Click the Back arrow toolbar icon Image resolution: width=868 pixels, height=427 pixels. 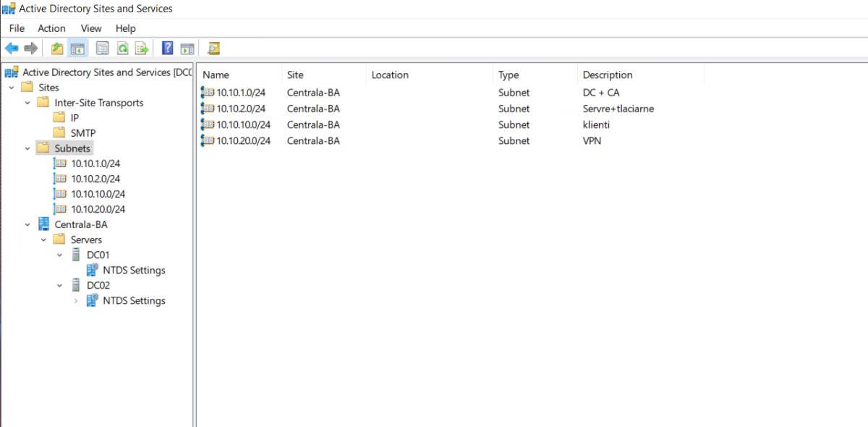tap(12, 48)
